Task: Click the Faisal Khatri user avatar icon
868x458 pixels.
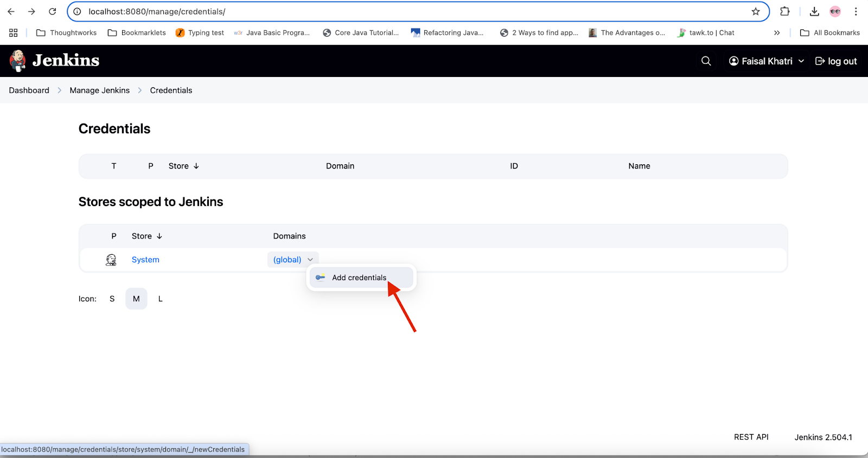Action: click(733, 61)
